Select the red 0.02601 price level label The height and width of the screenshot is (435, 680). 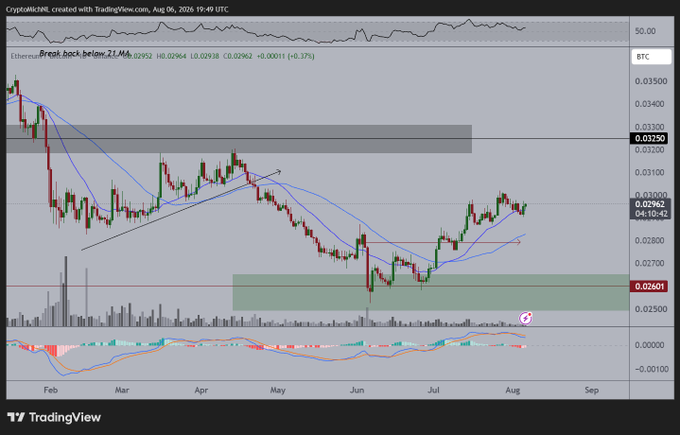649,286
